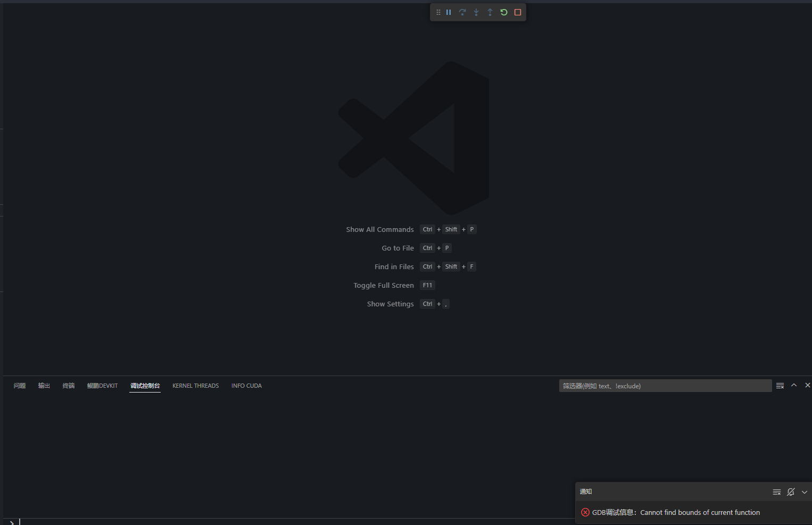This screenshot has height=525, width=812.
Task: Click the Go to File hint text
Action: [397, 248]
